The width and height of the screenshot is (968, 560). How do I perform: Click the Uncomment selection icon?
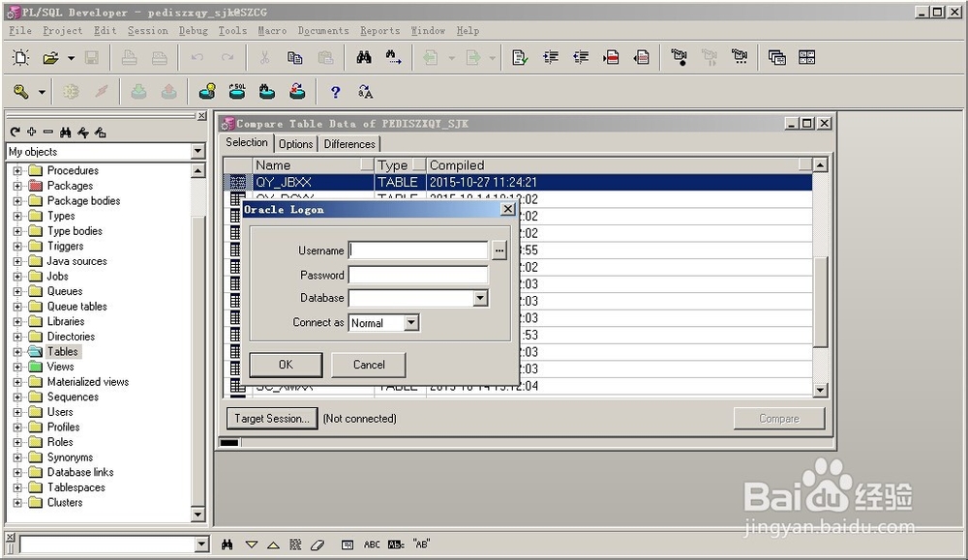(642, 58)
